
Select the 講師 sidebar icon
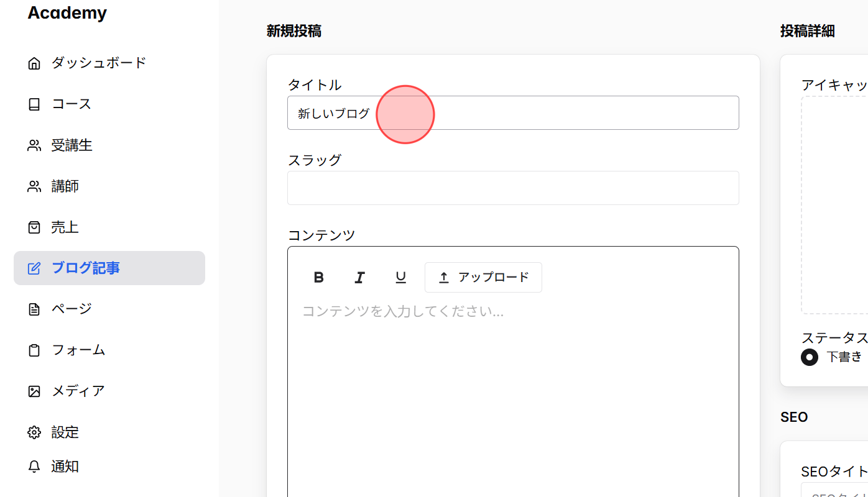[34, 186]
